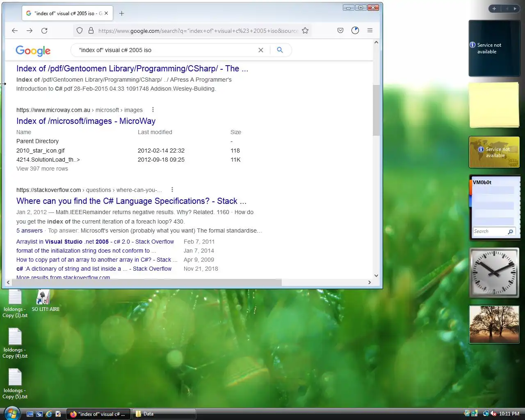Select the loldongs - Copy (5).txt desktop file
Screen dimensions: 525x420
coord(15,384)
